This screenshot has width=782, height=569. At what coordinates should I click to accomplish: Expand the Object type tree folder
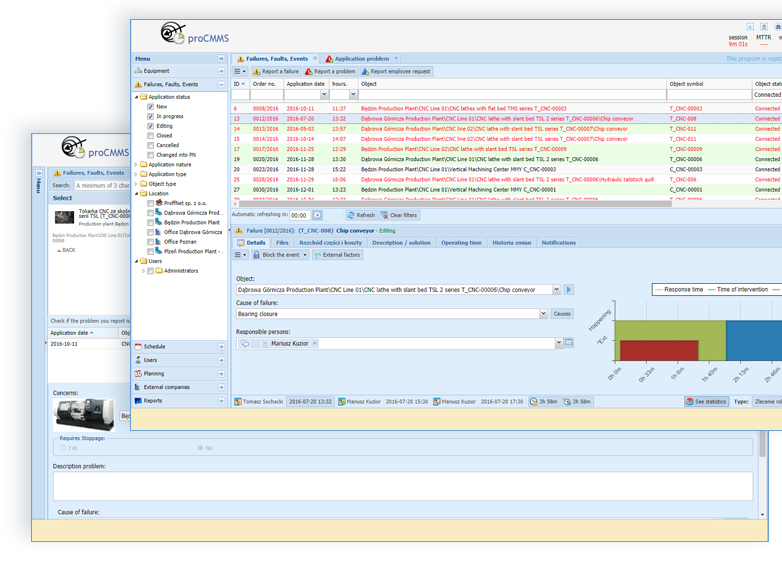coord(136,184)
